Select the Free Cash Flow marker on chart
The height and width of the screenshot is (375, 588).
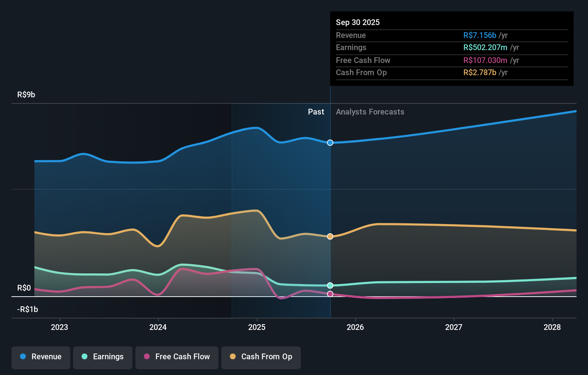coord(330,293)
